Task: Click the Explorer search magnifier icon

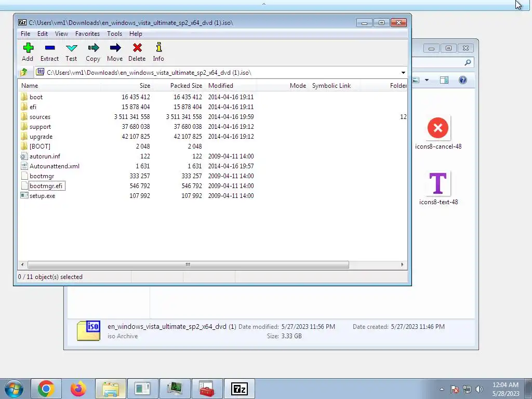Action: point(468,62)
